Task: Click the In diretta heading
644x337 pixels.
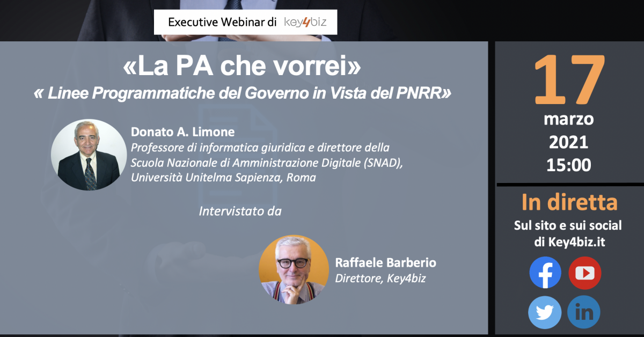Action: [x=569, y=203]
